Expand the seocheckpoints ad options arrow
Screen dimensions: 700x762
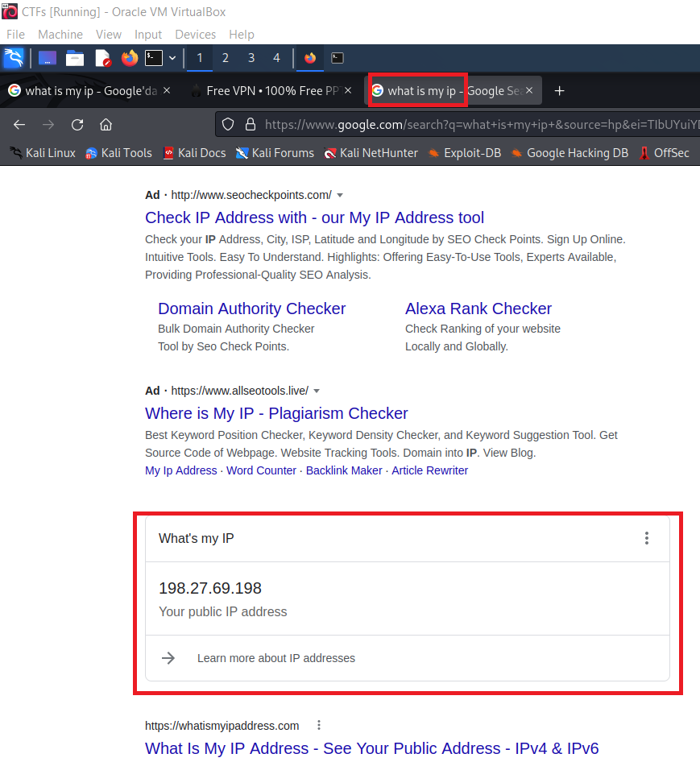click(x=340, y=195)
